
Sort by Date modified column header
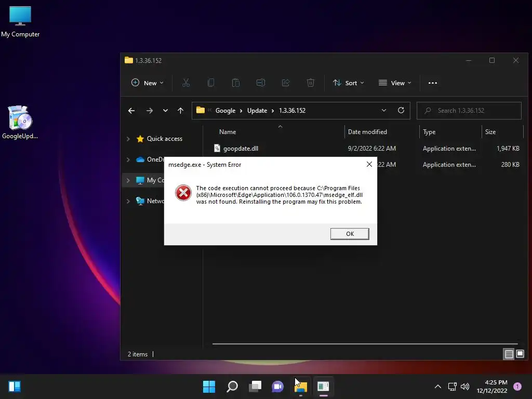[367, 131]
